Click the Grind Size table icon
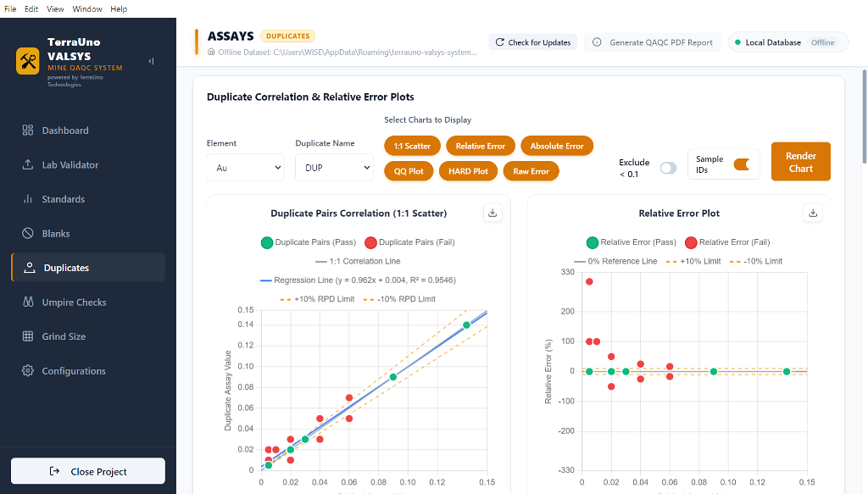 pos(28,336)
